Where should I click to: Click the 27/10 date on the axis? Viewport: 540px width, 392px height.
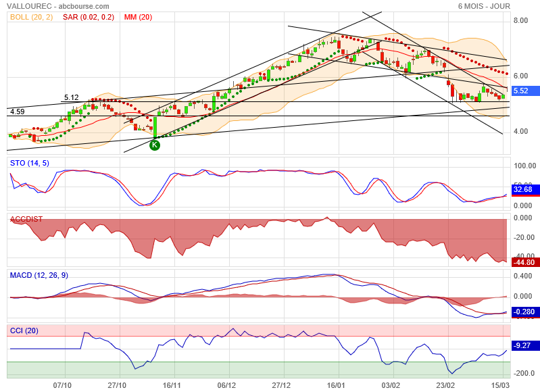pos(117,385)
